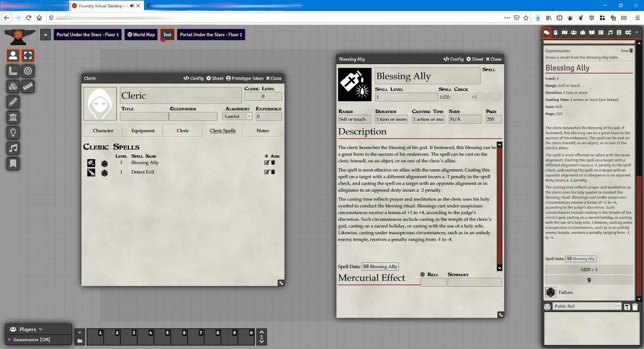Image resolution: width=644 pixels, height=349 pixels.
Task: Open the Items Directory suitcase tab
Action: tap(583, 33)
